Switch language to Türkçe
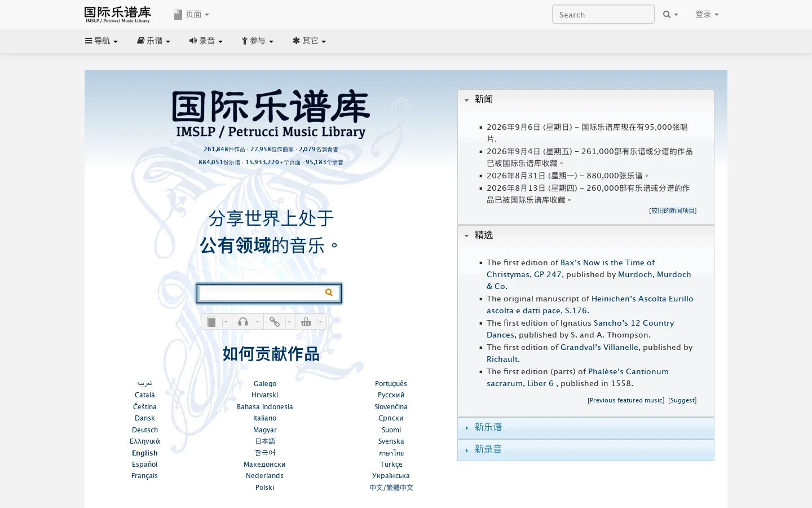The image size is (812, 508). click(x=391, y=465)
